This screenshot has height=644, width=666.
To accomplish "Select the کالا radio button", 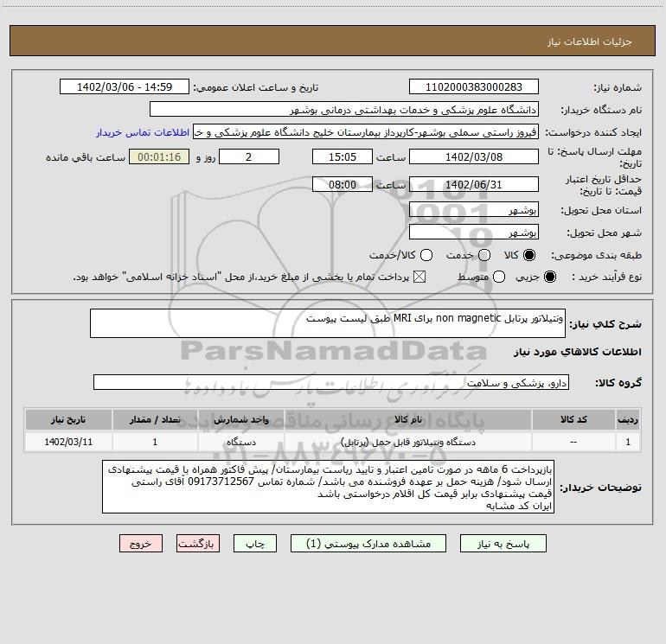I will [529, 255].
